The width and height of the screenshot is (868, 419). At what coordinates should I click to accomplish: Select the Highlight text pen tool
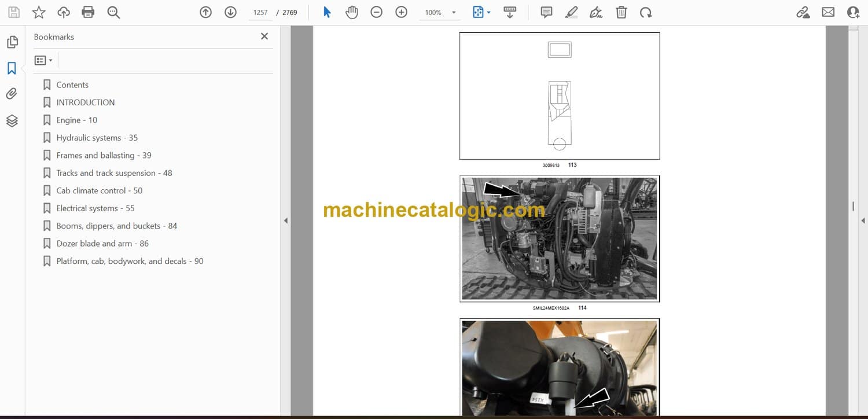point(571,12)
